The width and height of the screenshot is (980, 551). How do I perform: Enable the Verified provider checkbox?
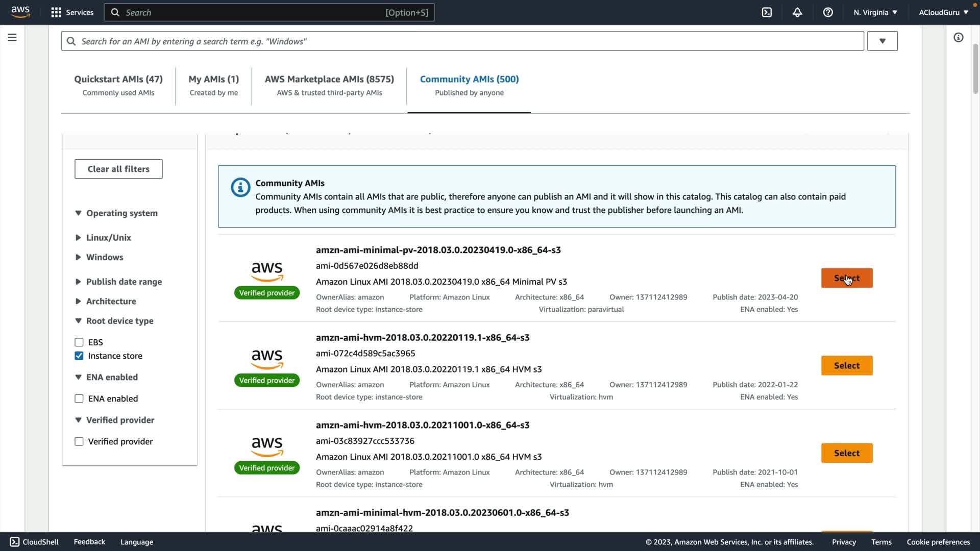79,442
